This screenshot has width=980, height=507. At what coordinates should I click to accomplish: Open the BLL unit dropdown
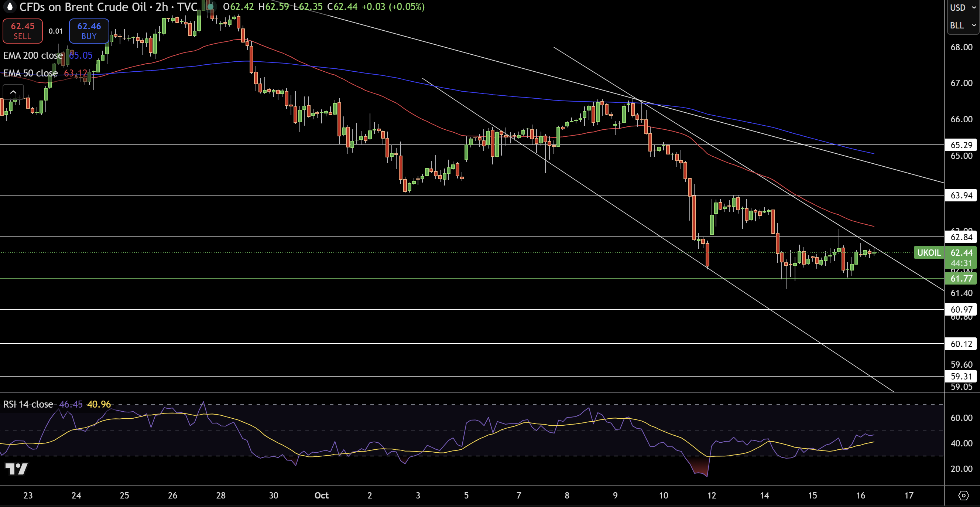click(x=963, y=25)
